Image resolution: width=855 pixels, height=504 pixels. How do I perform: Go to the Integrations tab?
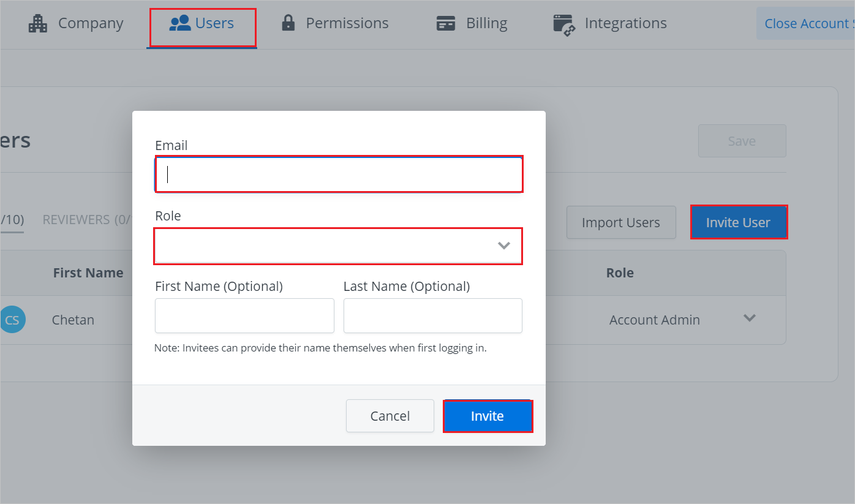[x=625, y=23]
